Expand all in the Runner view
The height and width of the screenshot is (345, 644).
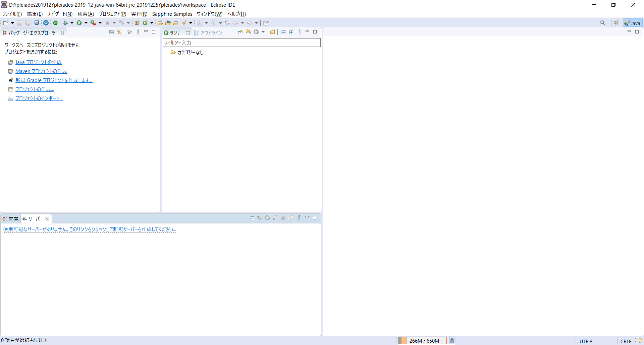[291, 32]
